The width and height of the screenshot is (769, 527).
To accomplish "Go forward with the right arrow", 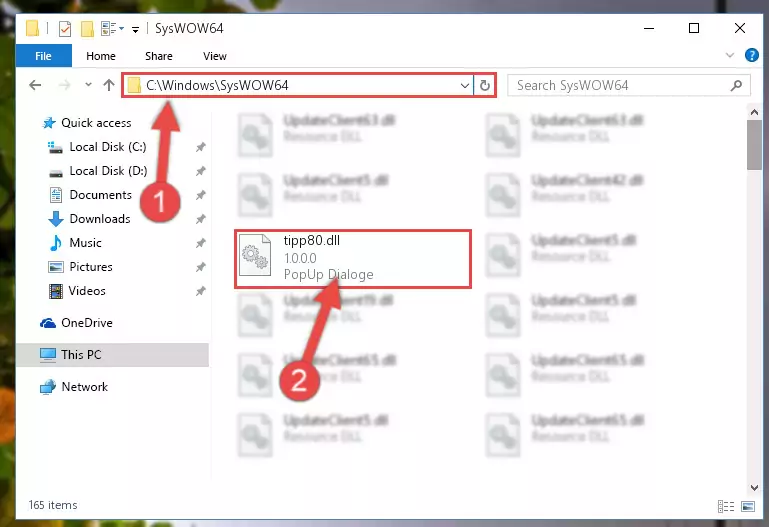I will 64,85.
